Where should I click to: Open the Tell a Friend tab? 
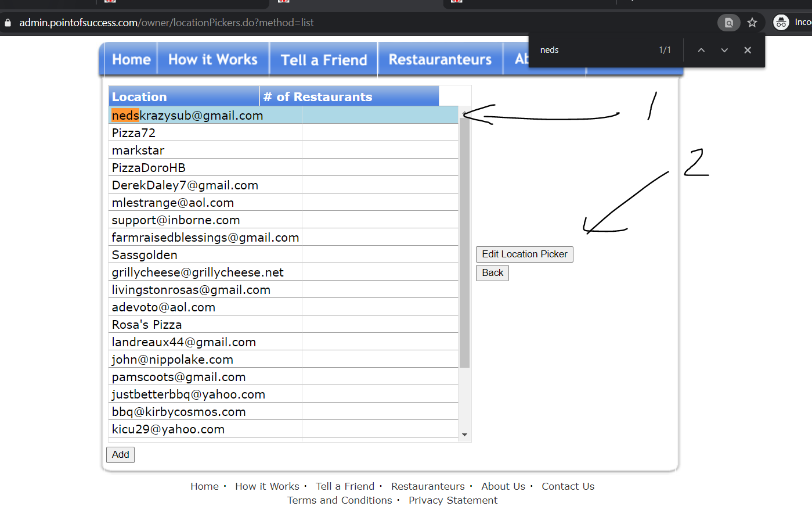pyautogui.click(x=324, y=60)
